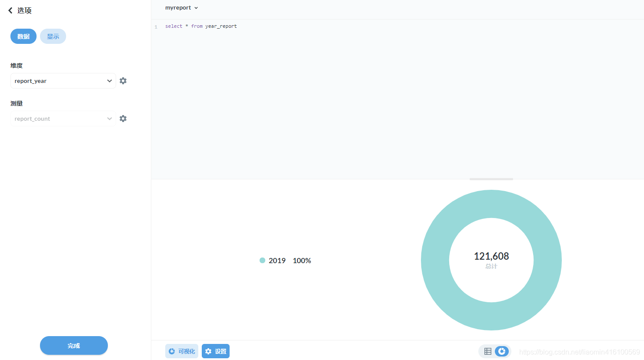The height and width of the screenshot is (360, 644).
Task: Open gear settings for report_year dimension
Action: click(123, 81)
